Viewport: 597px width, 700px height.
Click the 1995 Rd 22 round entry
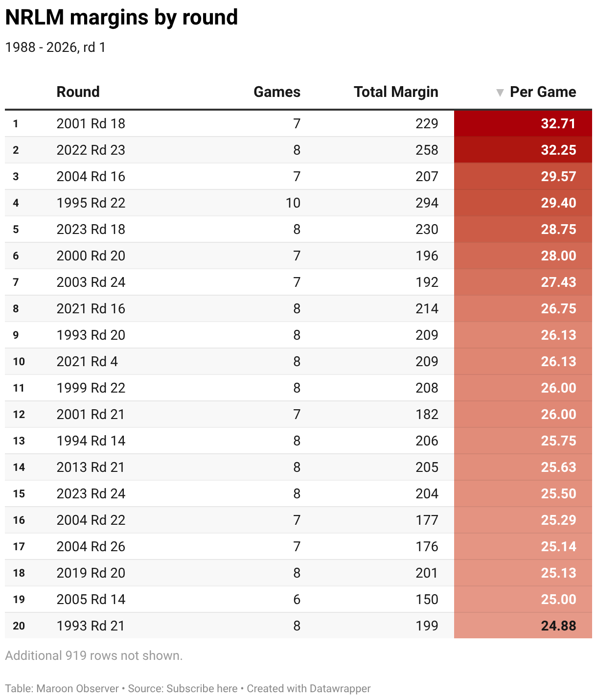coord(91,203)
